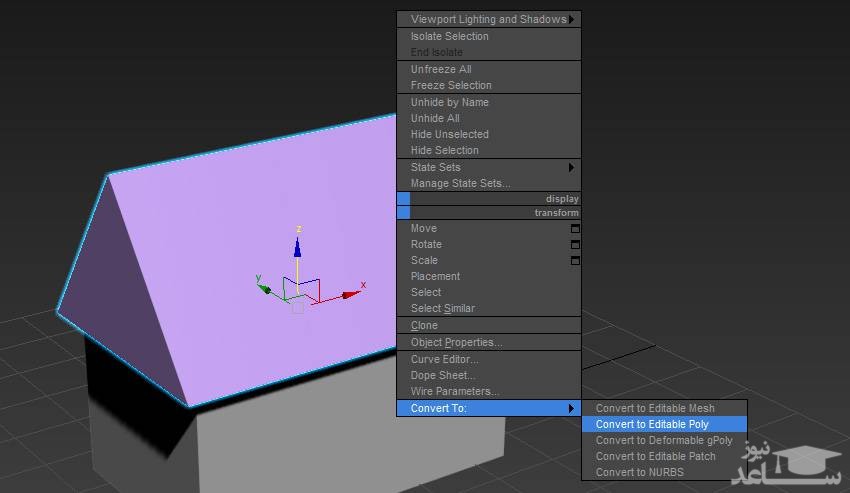Viewport: 850px width, 493px height.
Task: Open the Curve Editor
Action: pos(444,359)
